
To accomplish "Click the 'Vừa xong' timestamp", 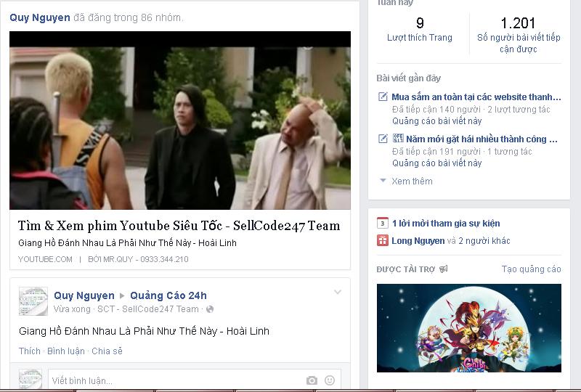I will (72, 309).
